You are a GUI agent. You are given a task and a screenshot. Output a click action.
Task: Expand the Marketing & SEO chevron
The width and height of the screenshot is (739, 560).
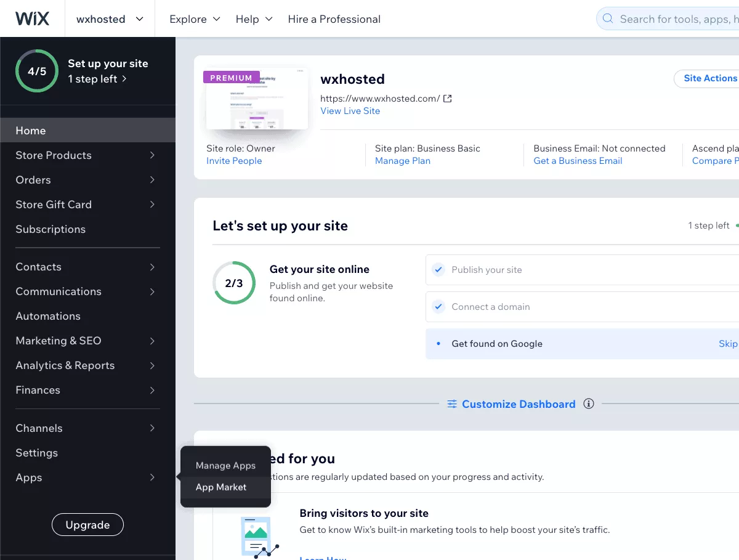(x=152, y=341)
